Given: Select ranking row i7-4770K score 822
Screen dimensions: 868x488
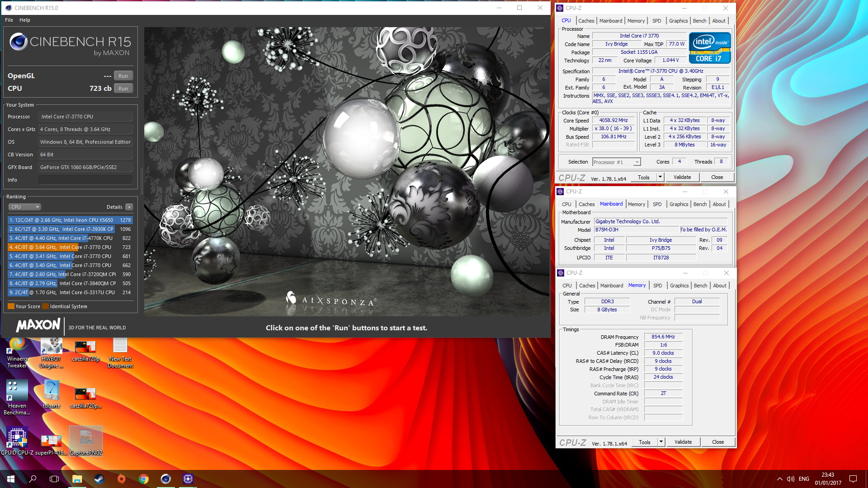Looking at the screenshot, I should 70,238.
